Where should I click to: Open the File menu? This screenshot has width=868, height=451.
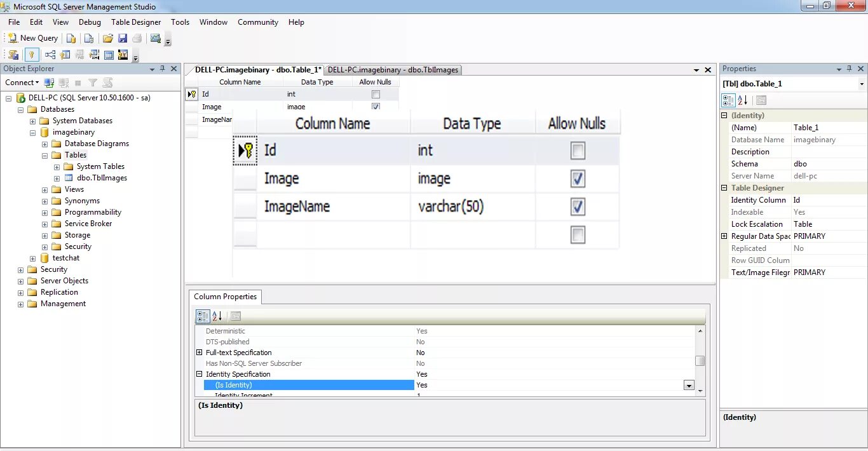click(x=14, y=22)
